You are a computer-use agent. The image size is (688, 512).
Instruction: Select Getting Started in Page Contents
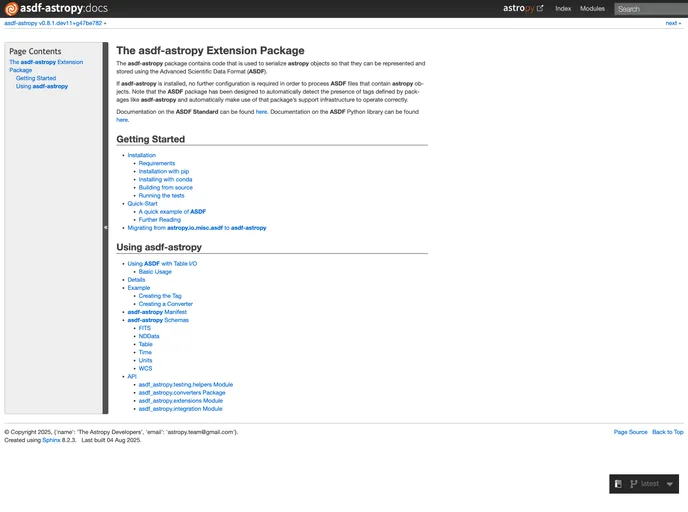pyautogui.click(x=36, y=78)
